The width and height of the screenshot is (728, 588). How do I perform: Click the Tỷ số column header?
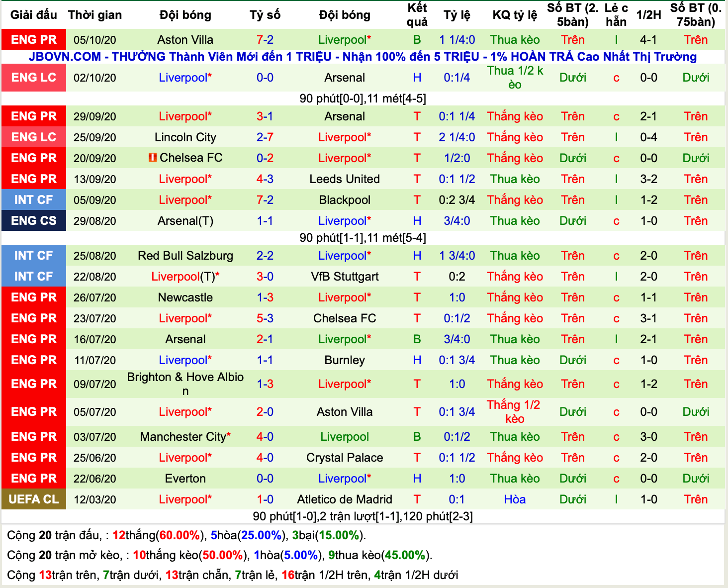(265, 15)
